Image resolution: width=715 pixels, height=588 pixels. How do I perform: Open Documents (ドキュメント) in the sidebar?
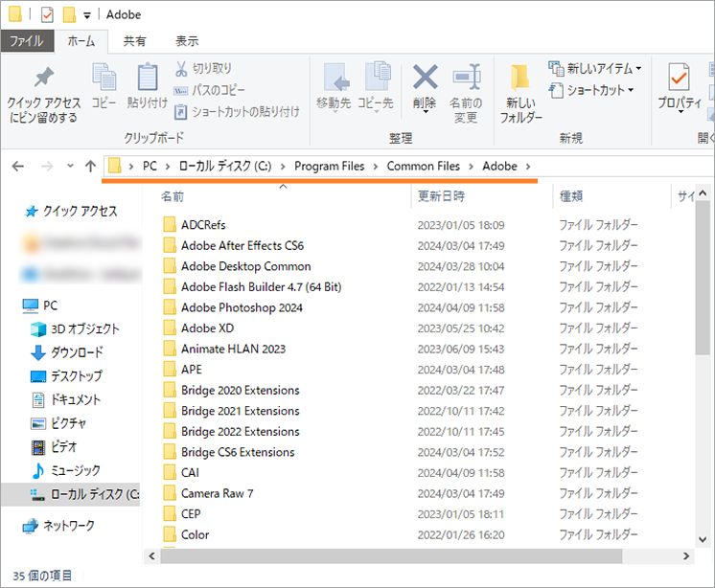point(66,400)
